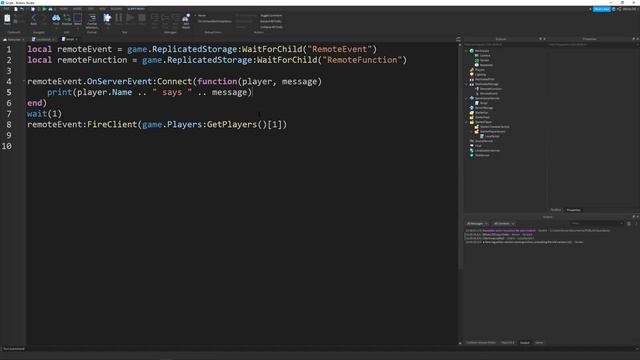Click the Chat service icon in Explorer

(472, 146)
